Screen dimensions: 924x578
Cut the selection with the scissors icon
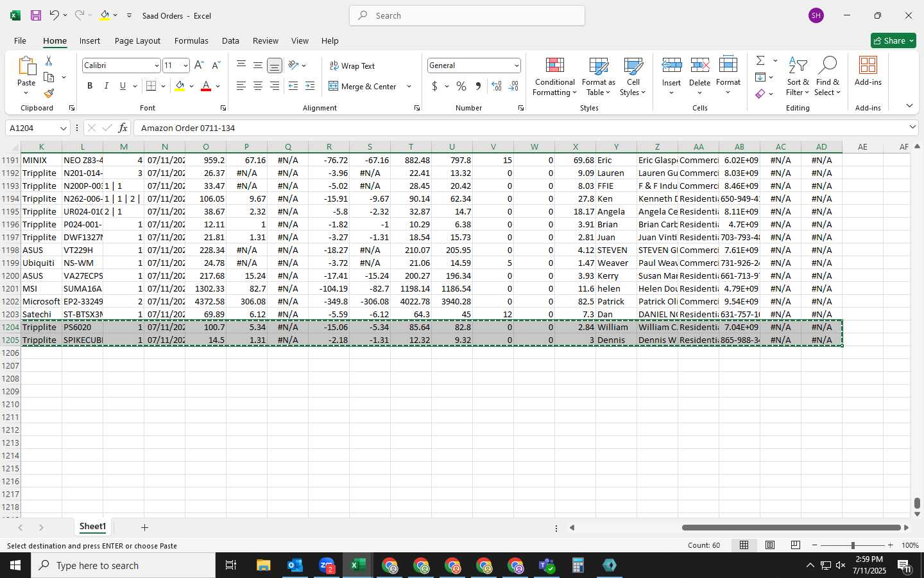click(49, 60)
